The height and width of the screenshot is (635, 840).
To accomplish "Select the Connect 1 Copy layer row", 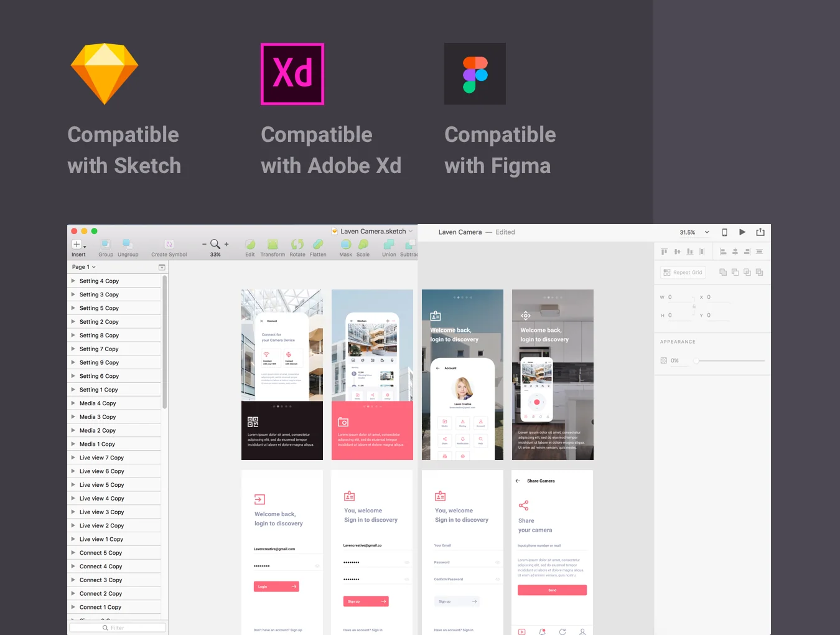I will click(x=114, y=607).
